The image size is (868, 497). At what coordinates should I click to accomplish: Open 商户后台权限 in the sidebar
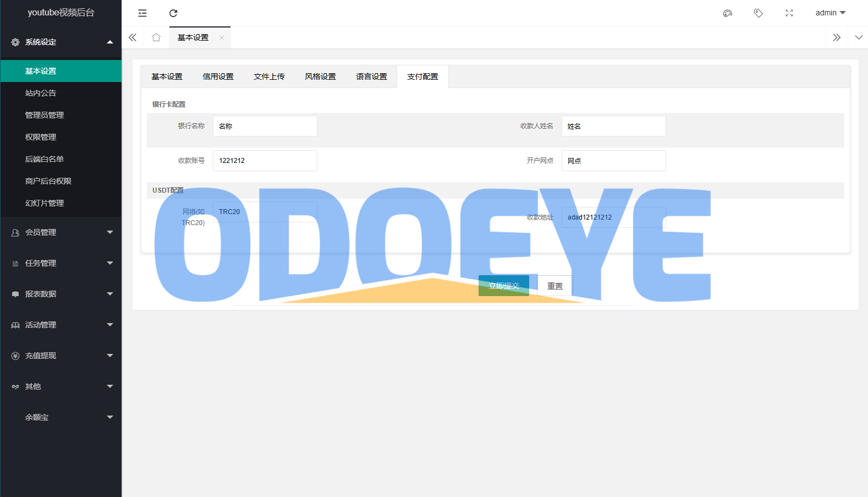tap(61, 181)
